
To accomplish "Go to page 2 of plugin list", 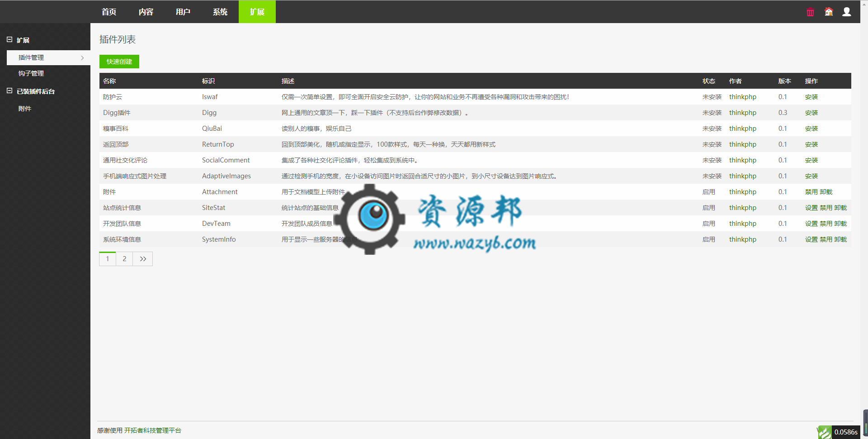I will 124,259.
